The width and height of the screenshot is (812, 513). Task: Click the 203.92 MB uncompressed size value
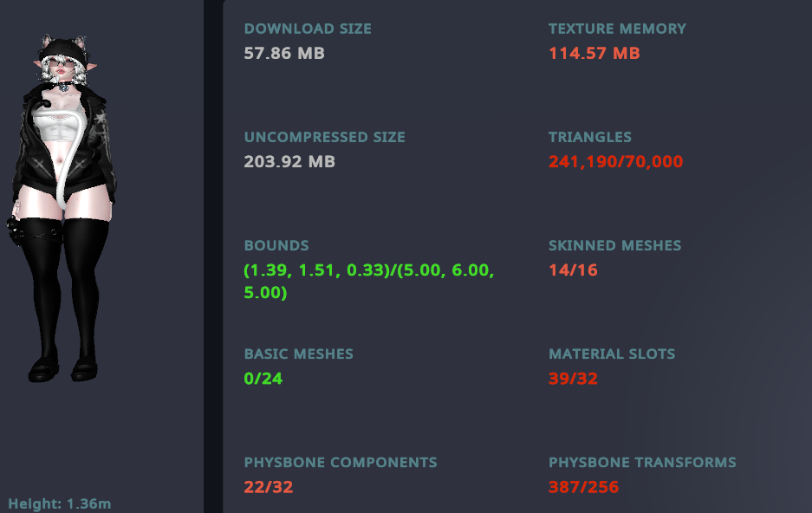(289, 161)
